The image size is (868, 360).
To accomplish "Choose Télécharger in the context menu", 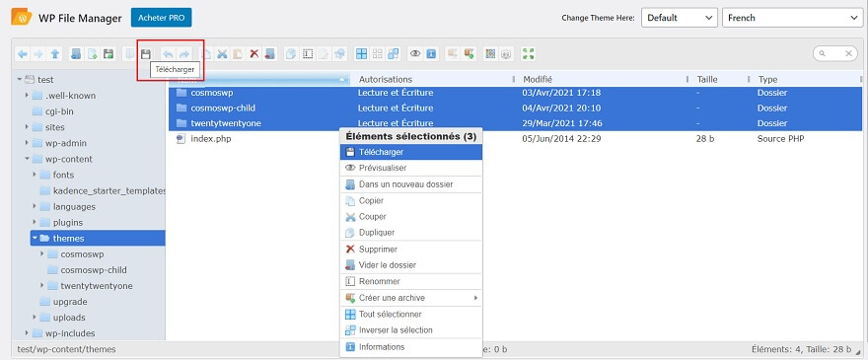I will click(411, 152).
